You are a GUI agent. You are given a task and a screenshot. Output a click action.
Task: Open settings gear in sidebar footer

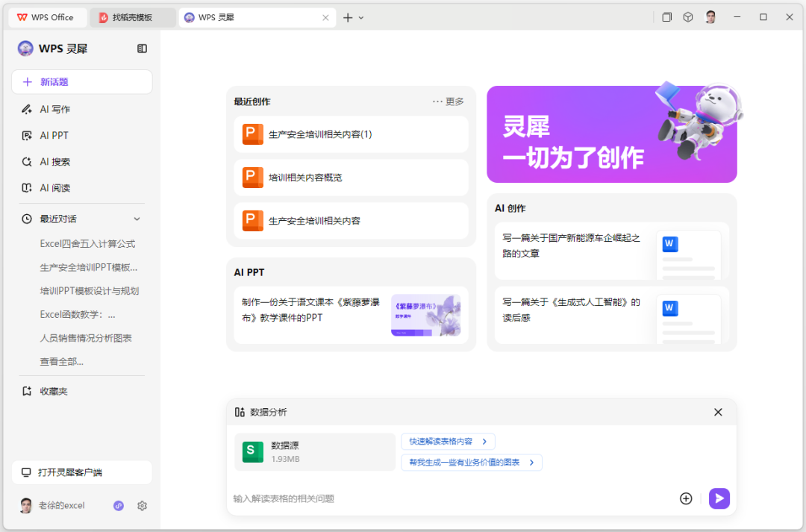143,506
